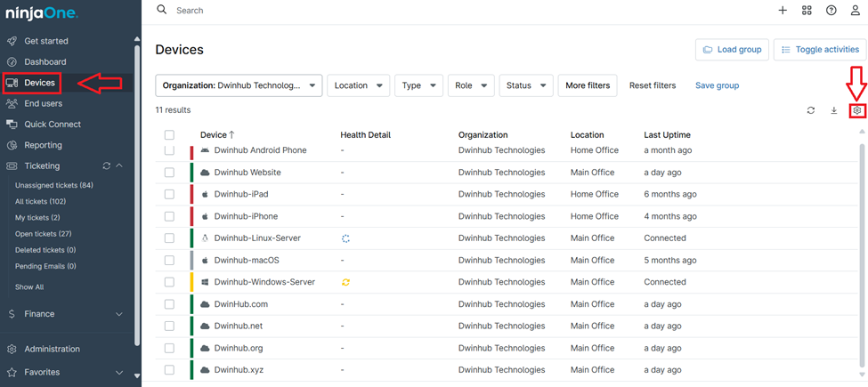Screen dimensions: 868x387
Task: Click Reset filters
Action: 653,85
